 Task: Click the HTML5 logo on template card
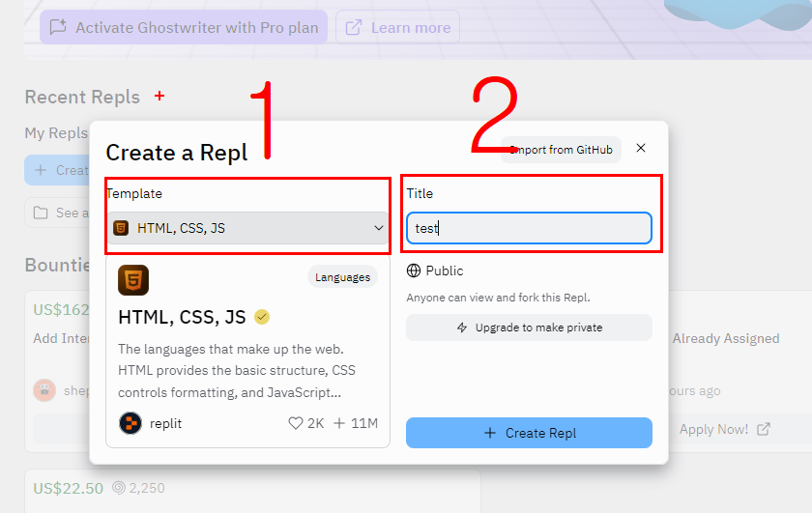click(133, 280)
